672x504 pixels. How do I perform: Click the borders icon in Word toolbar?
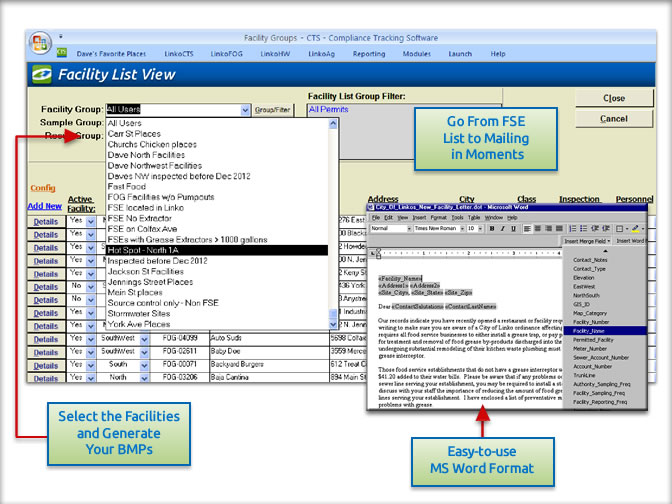(619, 229)
